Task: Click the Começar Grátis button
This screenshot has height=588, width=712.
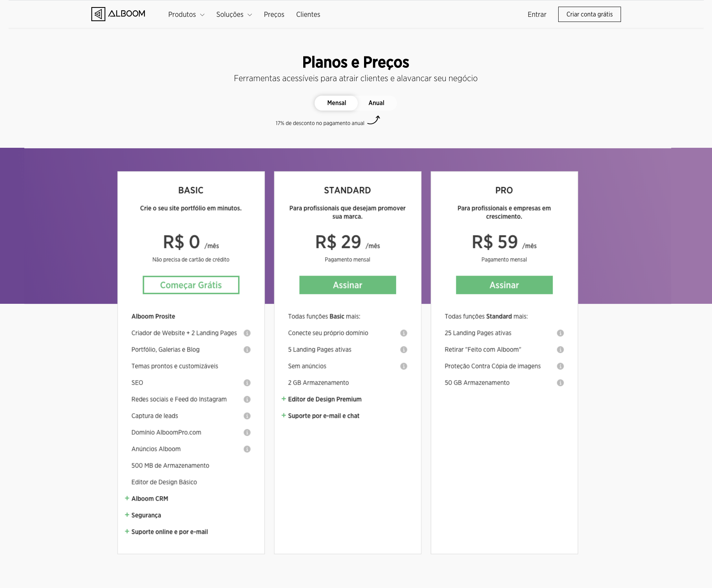Action: pos(191,285)
